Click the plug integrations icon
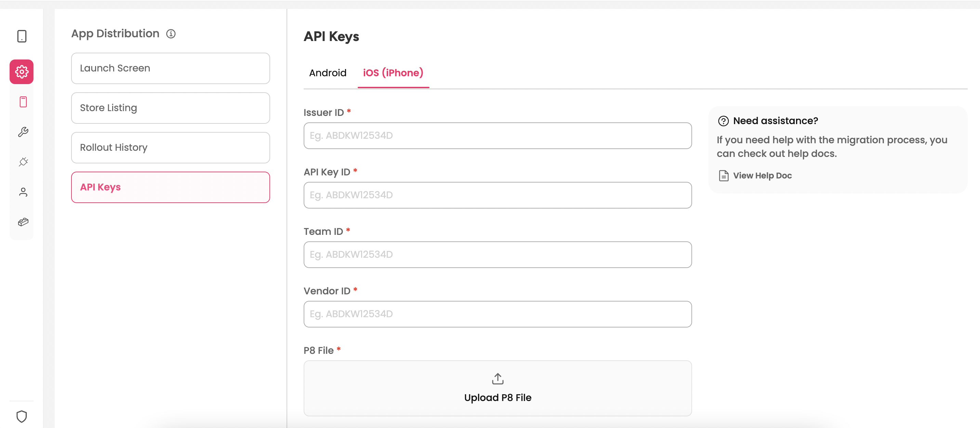This screenshot has height=428, width=980. pos(23,162)
